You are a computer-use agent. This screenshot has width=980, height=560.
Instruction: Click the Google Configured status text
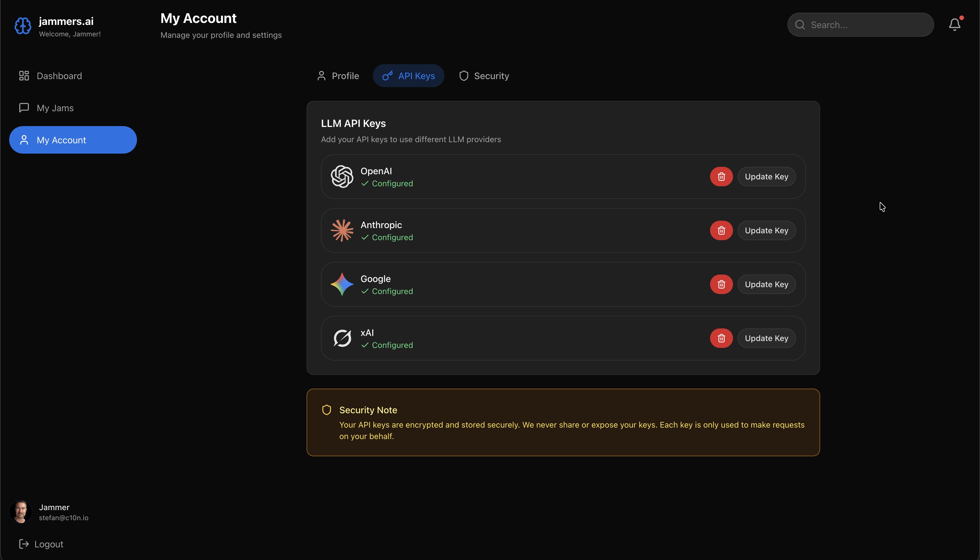392,291
